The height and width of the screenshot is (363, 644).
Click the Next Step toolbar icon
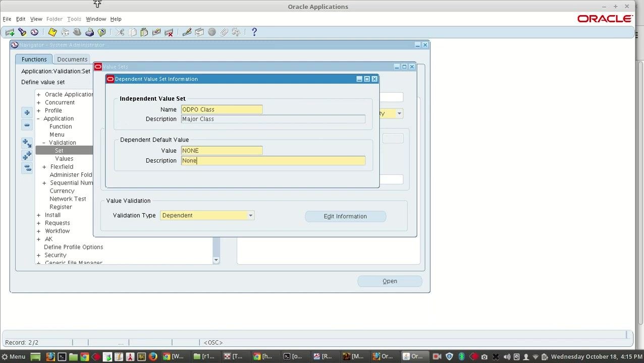65,32
